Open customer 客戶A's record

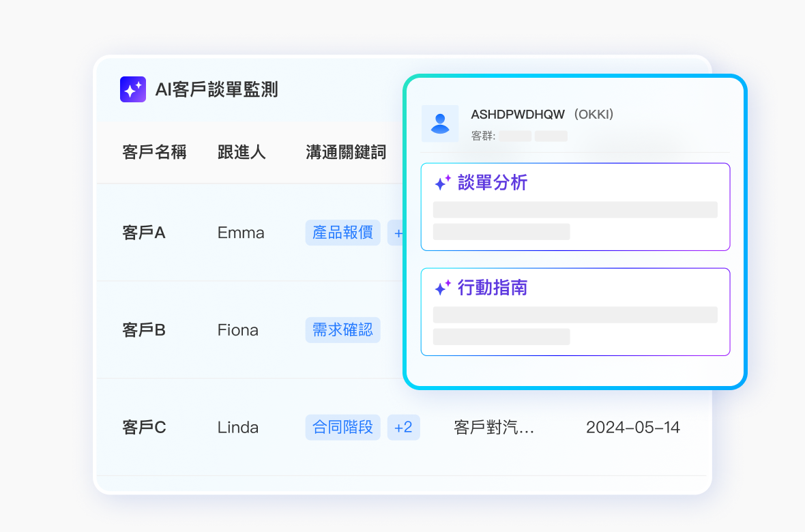click(x=143, y=233)
